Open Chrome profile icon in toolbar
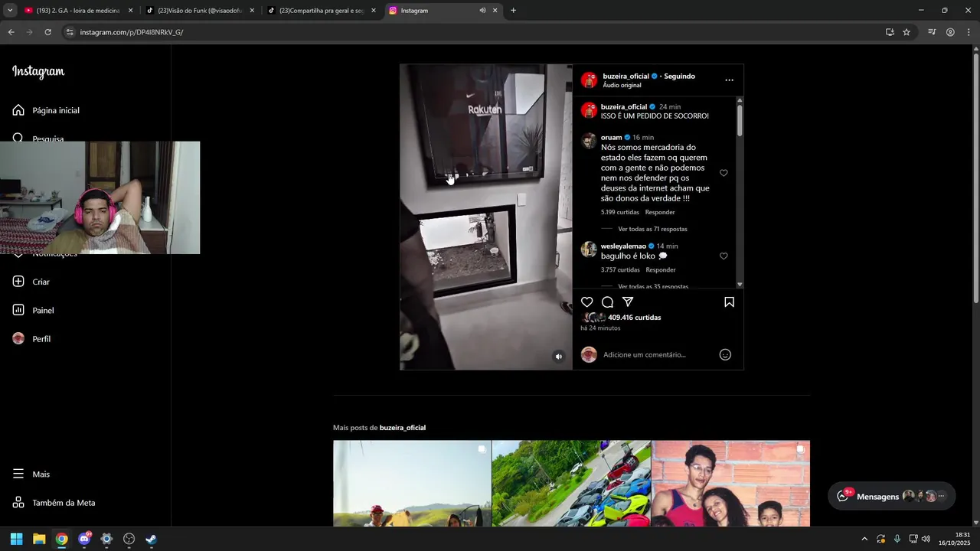The height and width of the screenshot is (551, 980). pos(950,32)
